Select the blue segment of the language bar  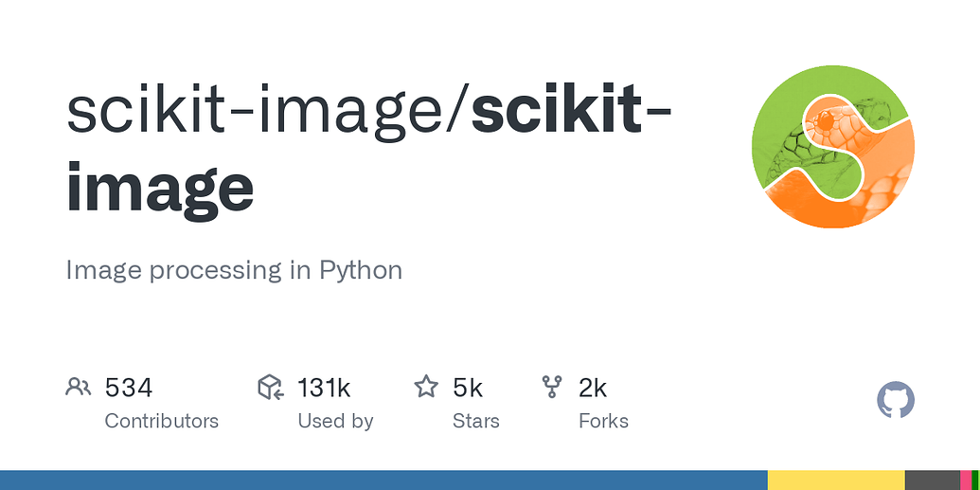(383, 480)
